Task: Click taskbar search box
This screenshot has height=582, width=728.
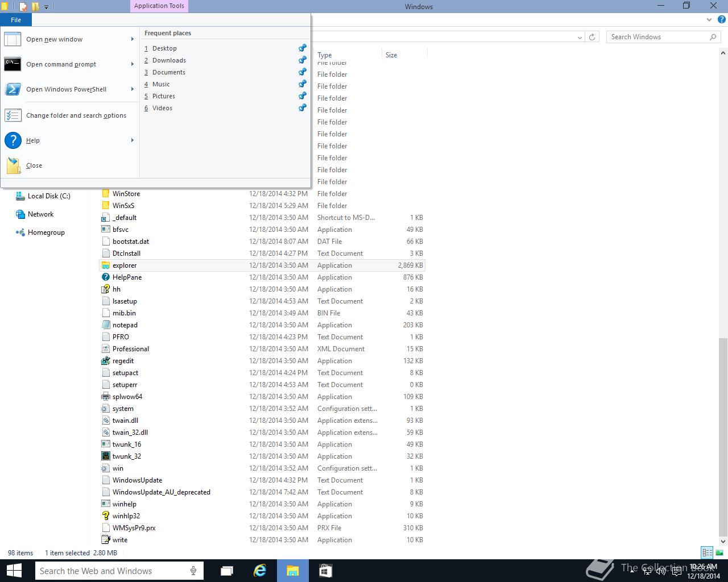Action: point(119,571)
